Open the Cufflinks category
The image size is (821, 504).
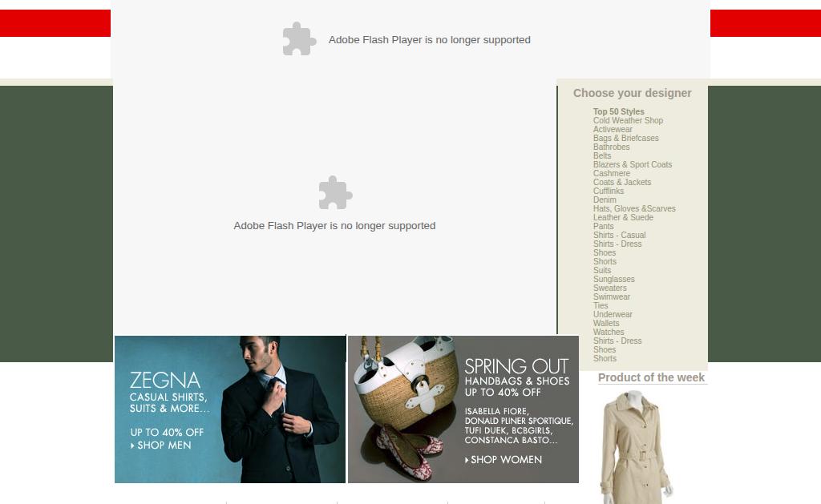(x=609, y=191)
